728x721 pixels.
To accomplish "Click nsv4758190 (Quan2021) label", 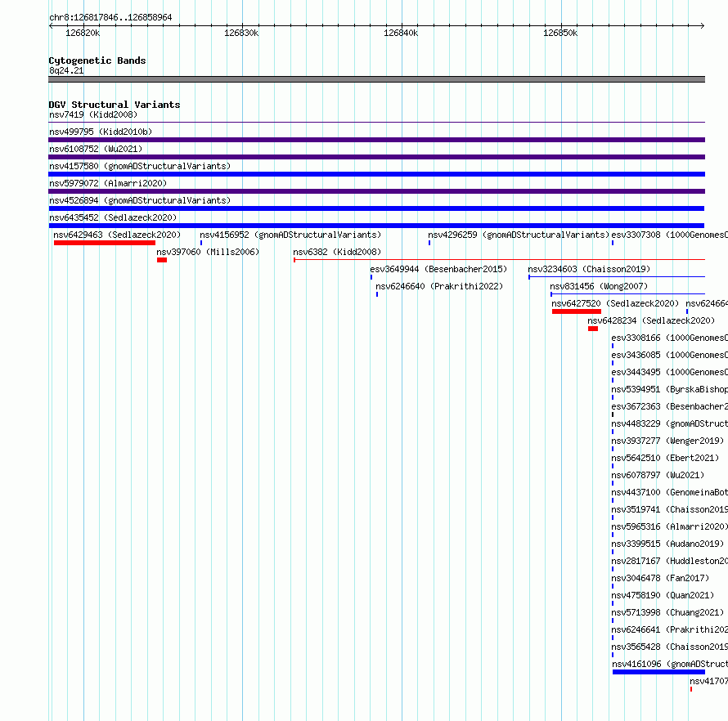I will tap(663, 595).
